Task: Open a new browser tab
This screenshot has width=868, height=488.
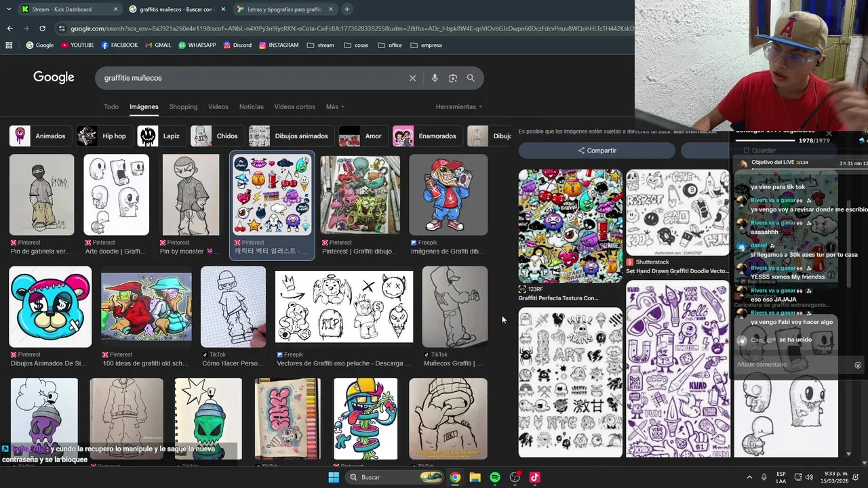Action: (x=347, y=9)
